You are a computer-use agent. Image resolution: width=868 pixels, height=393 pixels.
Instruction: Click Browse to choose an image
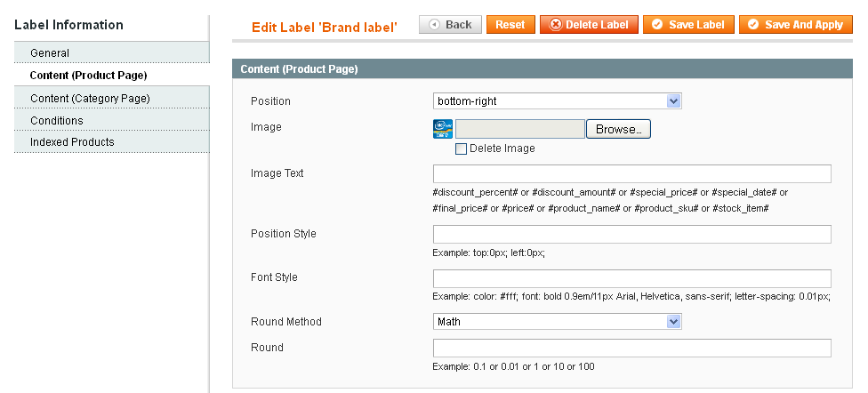click(618, 129)
